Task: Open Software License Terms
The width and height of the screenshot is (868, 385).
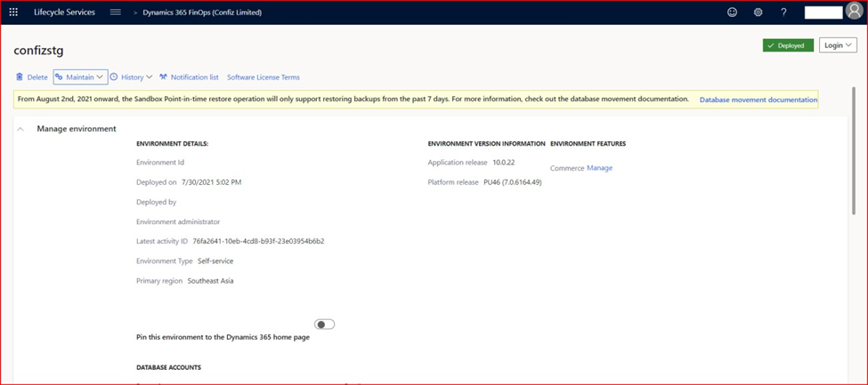Action: (x=264, y=77)
